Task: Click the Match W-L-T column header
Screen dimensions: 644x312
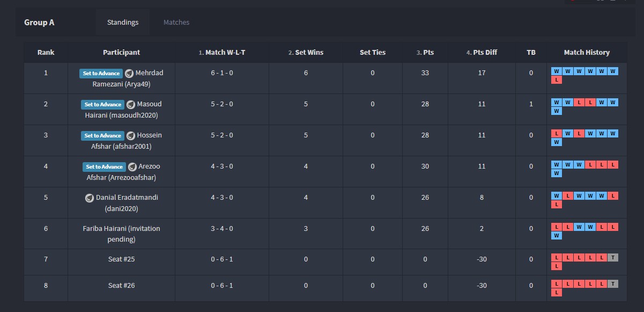Action: (x=222, y=53)
